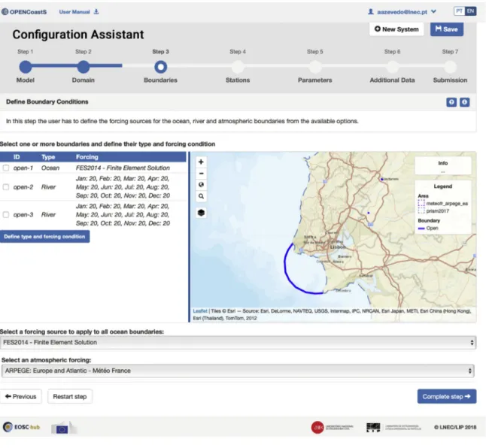Viewport: 486px width, 448px height.
Task: Jump to Step 5 Parameters
Action: tap(315, 67)
